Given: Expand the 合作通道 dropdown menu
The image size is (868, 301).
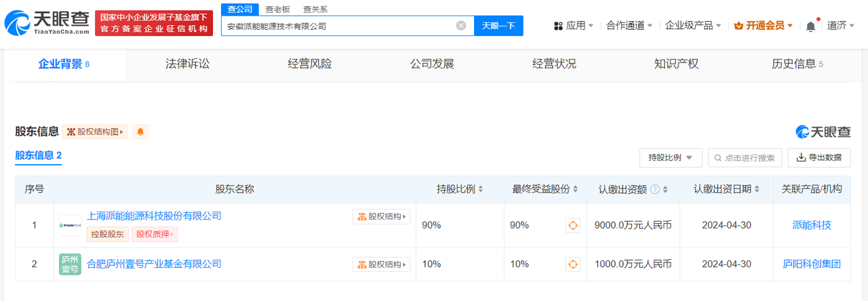Looking at the screenshot, I should pyautogui.click(x=650, y=26).
